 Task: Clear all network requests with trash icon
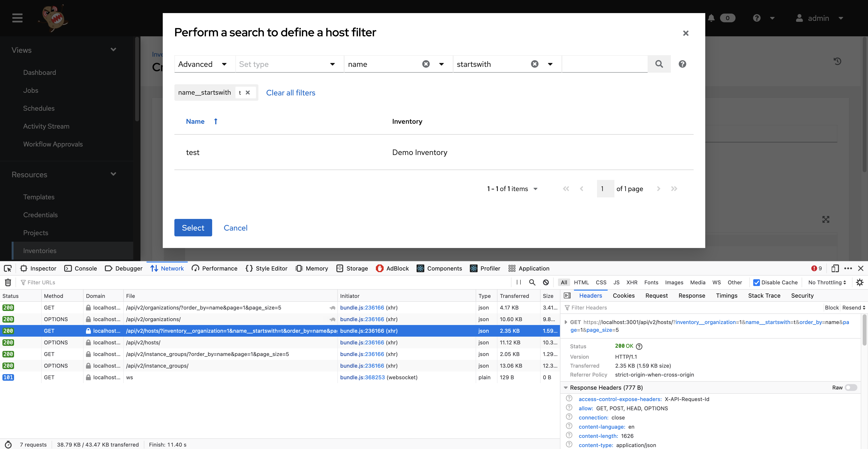pos(8,282)
